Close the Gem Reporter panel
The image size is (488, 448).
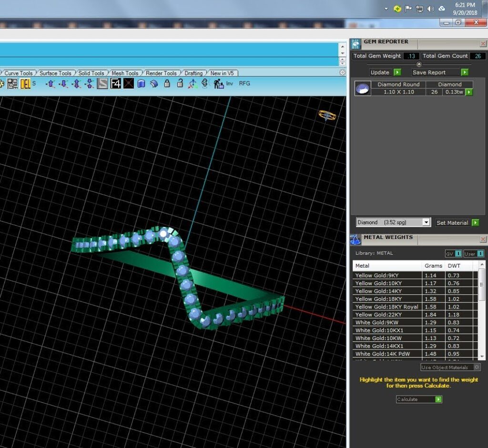click(483, 44)
